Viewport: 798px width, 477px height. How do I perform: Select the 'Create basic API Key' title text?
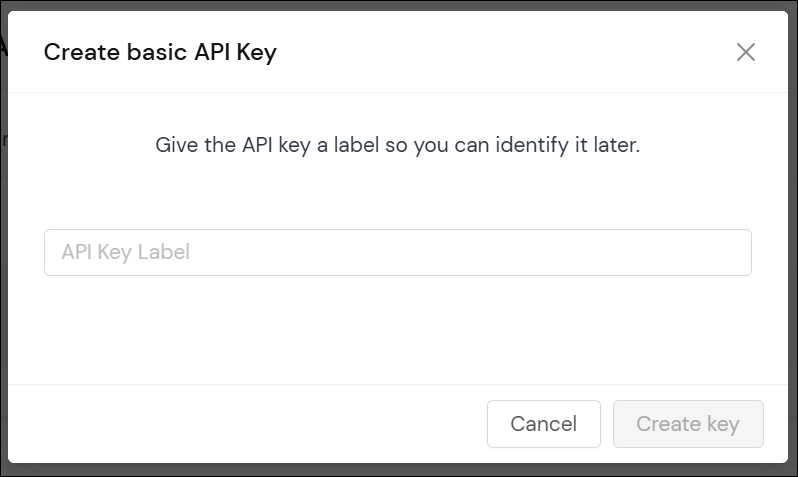click(x=160, y=52)
